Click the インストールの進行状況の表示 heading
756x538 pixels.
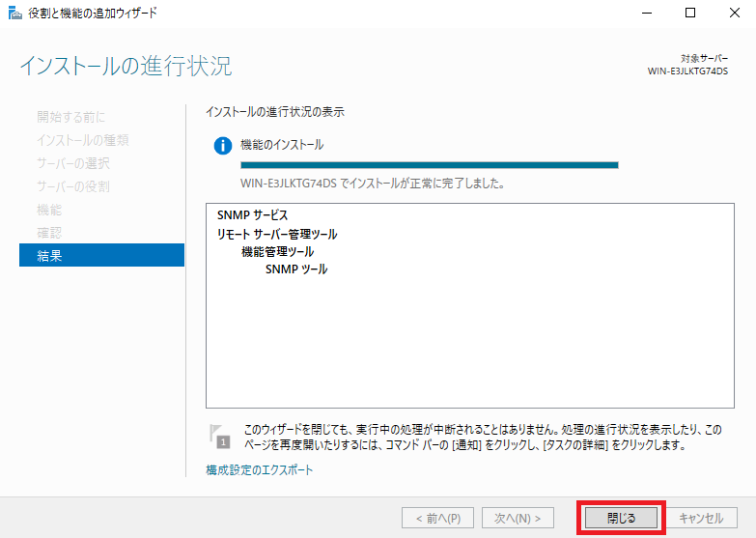(275, 112)
